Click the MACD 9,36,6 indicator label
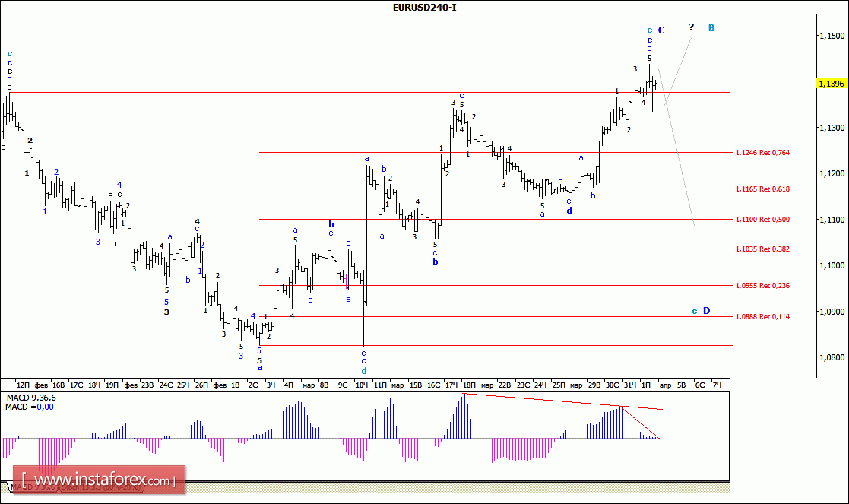This screenshot has width=849, height=504. [x=31, y=398]
